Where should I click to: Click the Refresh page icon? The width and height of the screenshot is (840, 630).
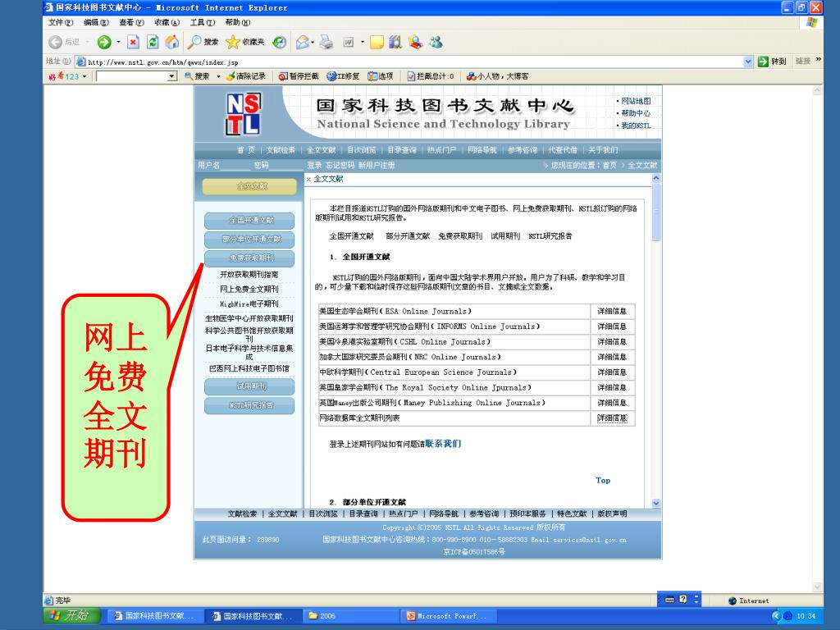tap(153, 42)
